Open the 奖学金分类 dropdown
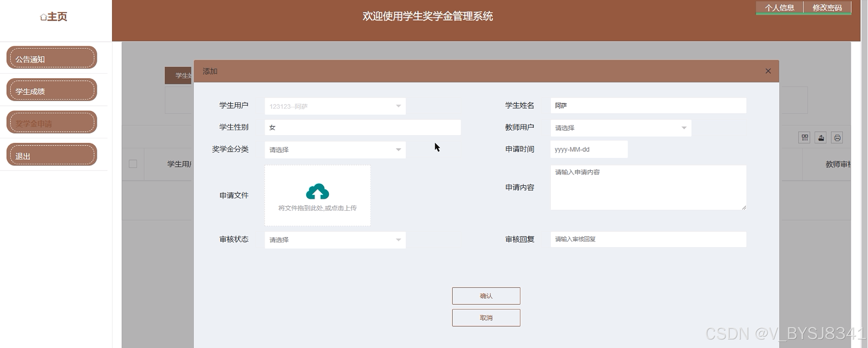Viewport: 868px width, 348px height. [x=335, y=150]
